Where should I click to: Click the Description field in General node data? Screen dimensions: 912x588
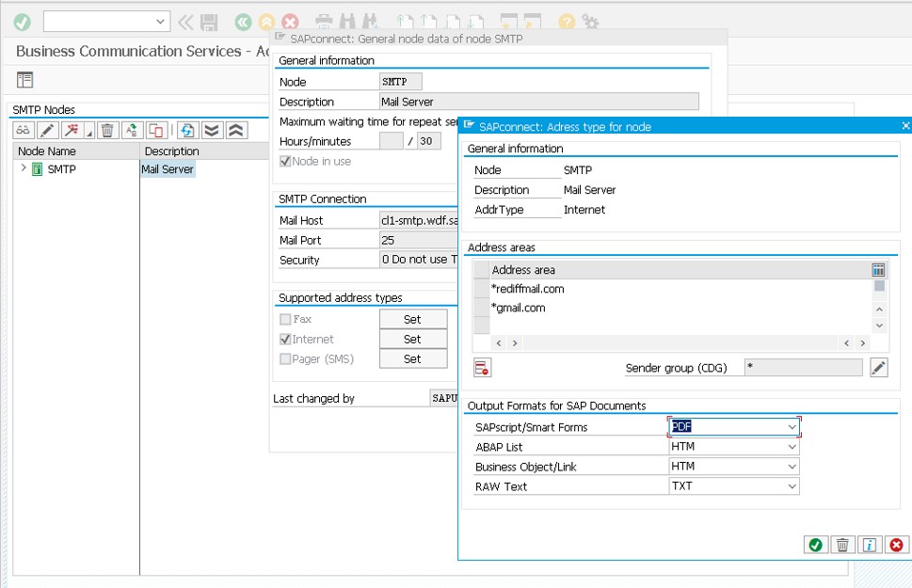click(538, 102)
